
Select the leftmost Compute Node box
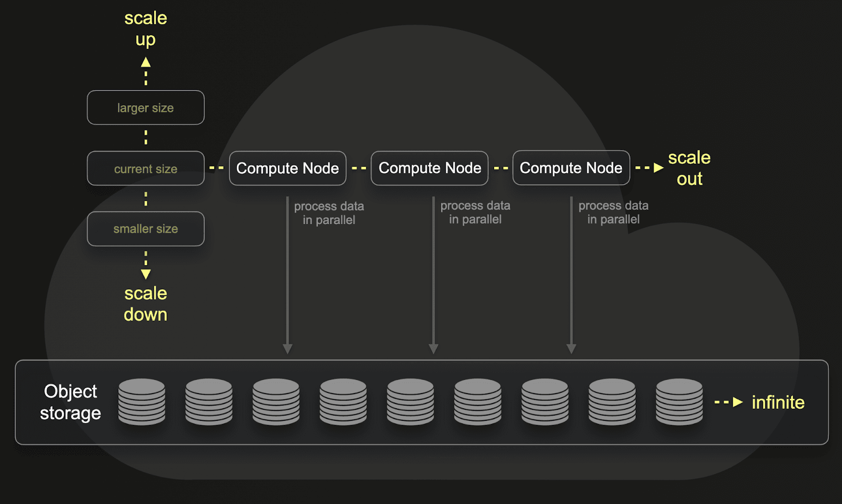tap(287, 168)
